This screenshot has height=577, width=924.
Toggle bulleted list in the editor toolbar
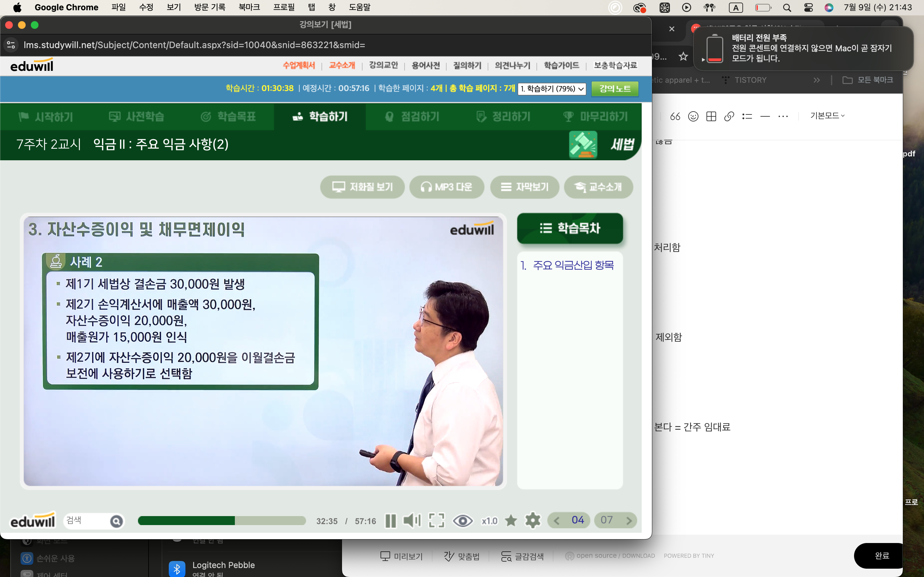(747, 116)
